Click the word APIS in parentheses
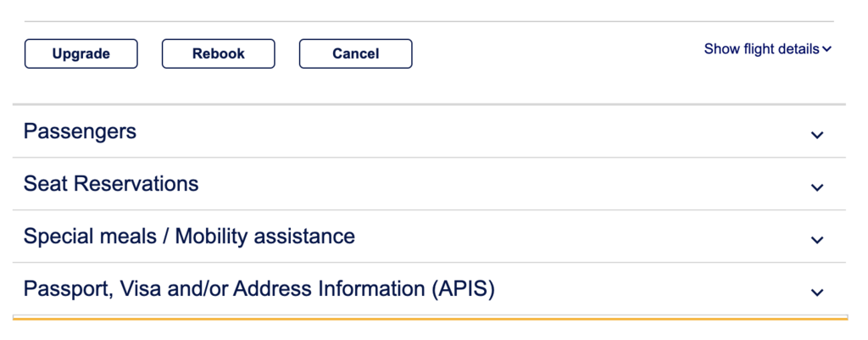Screen dimensions: 868x340 pyautogui.click(x=461, y=288)
